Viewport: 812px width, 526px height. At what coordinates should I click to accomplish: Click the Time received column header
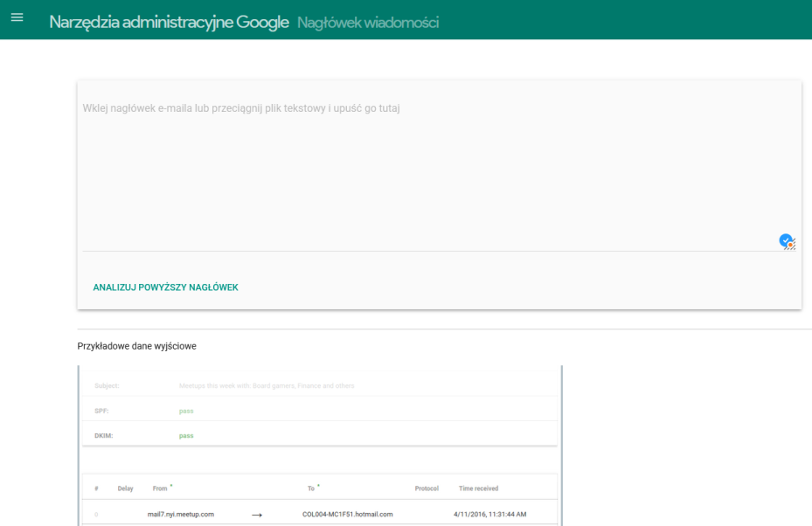coord(478,488)
